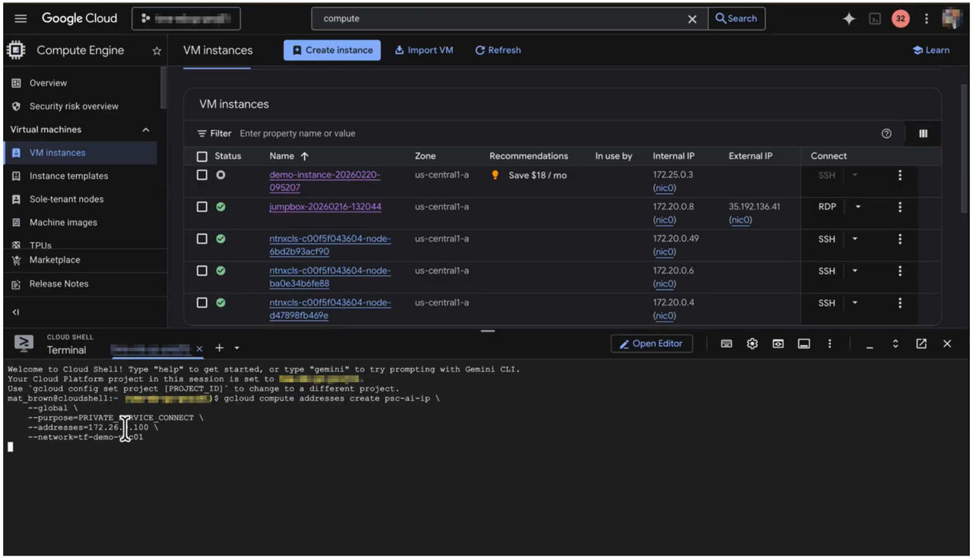This screenshot has height=560, width=973.
Task: Open the new terminal tab dropdown arrow
Action: click(x=237, y=349)
